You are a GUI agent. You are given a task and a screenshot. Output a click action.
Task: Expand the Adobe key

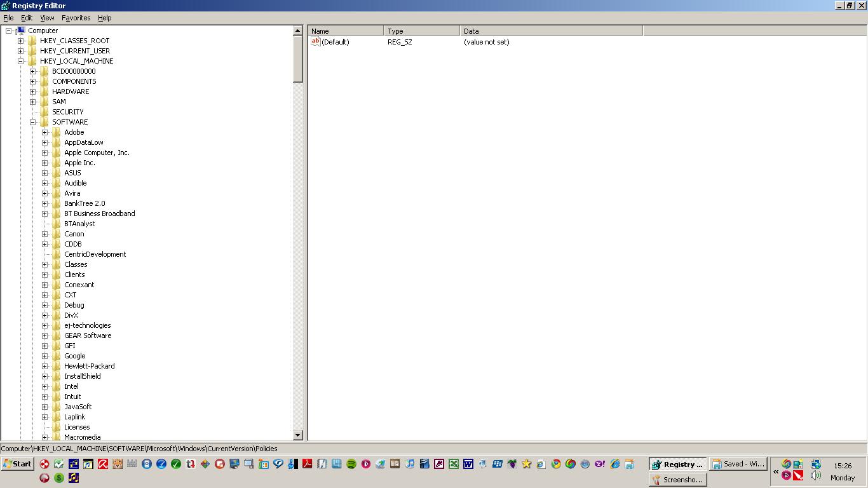(45, 132)
